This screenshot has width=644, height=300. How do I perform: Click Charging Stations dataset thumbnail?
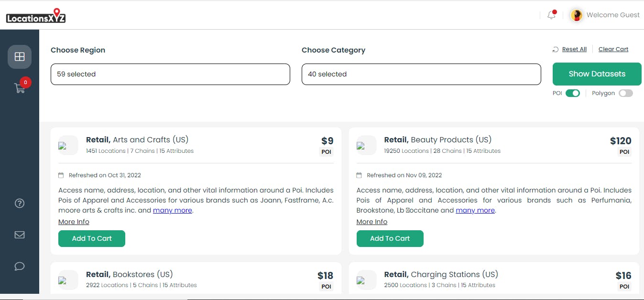coord(367,280)
